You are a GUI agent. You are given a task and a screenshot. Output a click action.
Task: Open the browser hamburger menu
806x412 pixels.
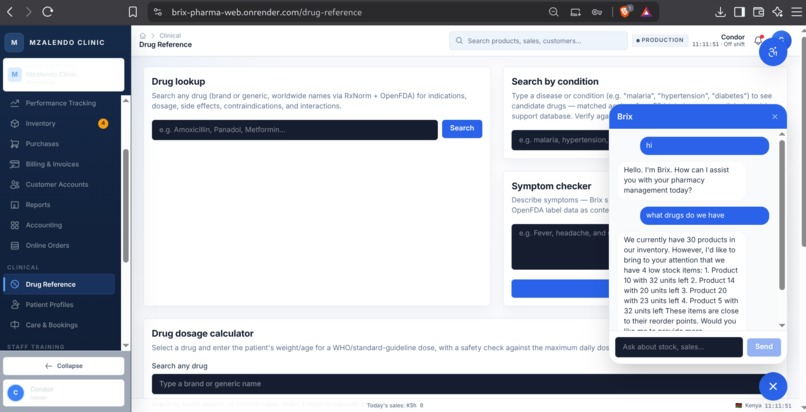pyautogui.click(x=796, y=12)
